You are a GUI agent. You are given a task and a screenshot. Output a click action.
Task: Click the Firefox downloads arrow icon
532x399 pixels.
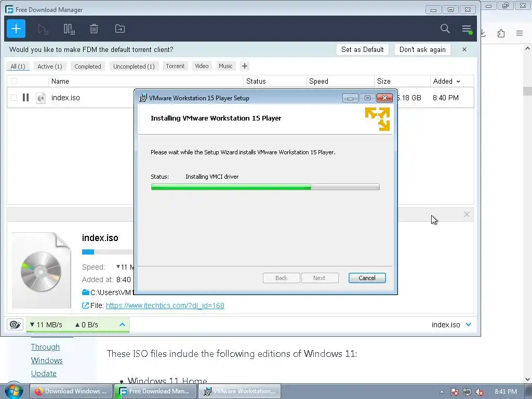click(483, 33)
